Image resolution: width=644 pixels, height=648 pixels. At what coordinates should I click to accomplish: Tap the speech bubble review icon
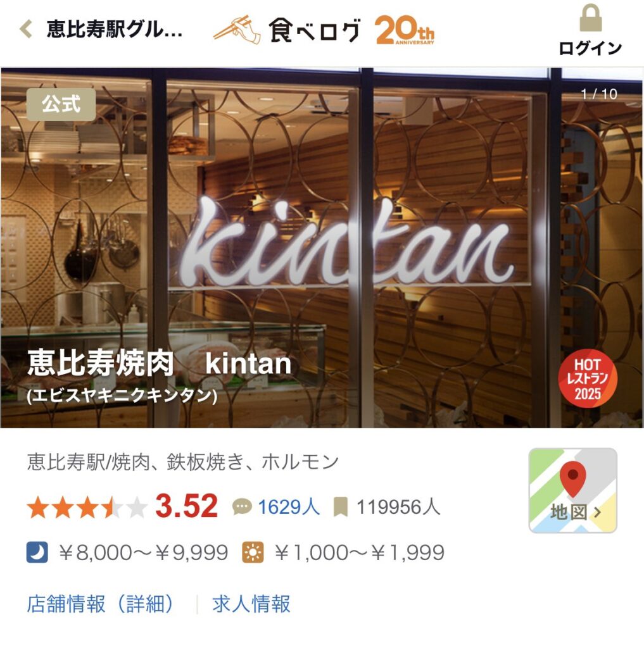(242, 507)
